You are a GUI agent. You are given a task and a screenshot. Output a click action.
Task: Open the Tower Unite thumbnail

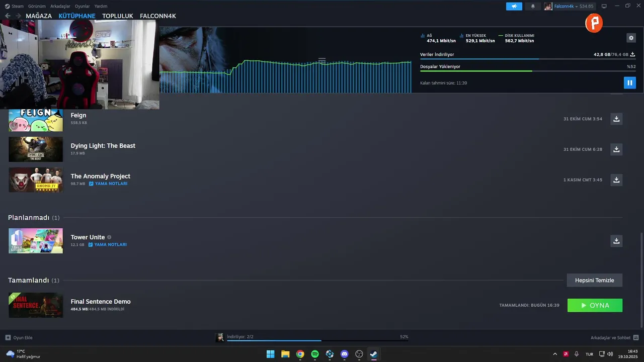tap(36, 241)
